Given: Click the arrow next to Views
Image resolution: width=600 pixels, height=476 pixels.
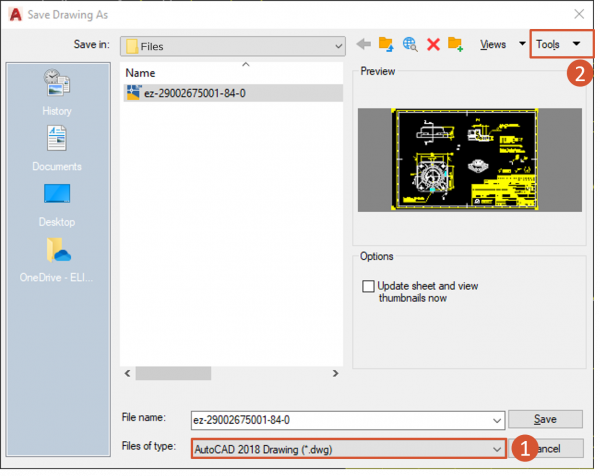Looking at the screenshot, I should (522, 44).
